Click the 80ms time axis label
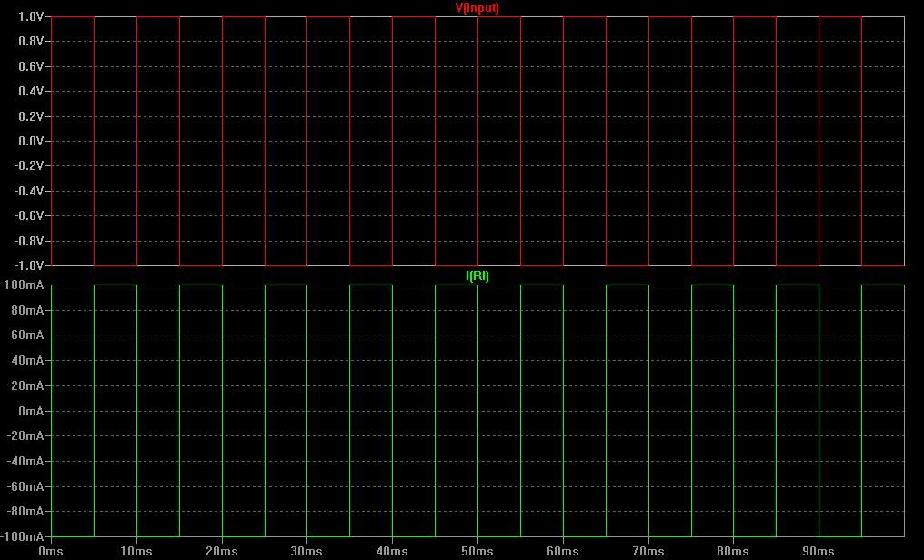The height and width of the screenshot is (560, 924). (x=734, y=551)
